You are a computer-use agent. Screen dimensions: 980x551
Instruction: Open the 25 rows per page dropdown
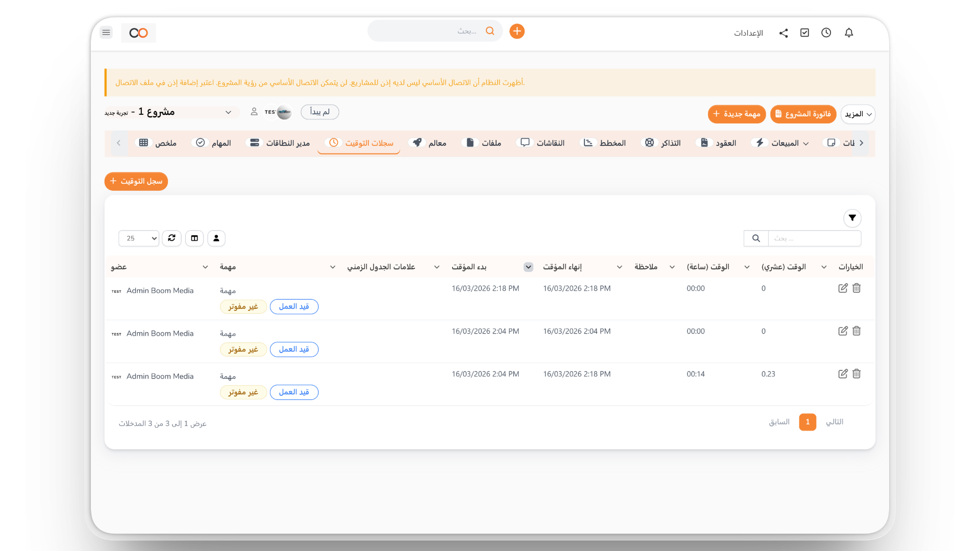(x=139, y=238)
